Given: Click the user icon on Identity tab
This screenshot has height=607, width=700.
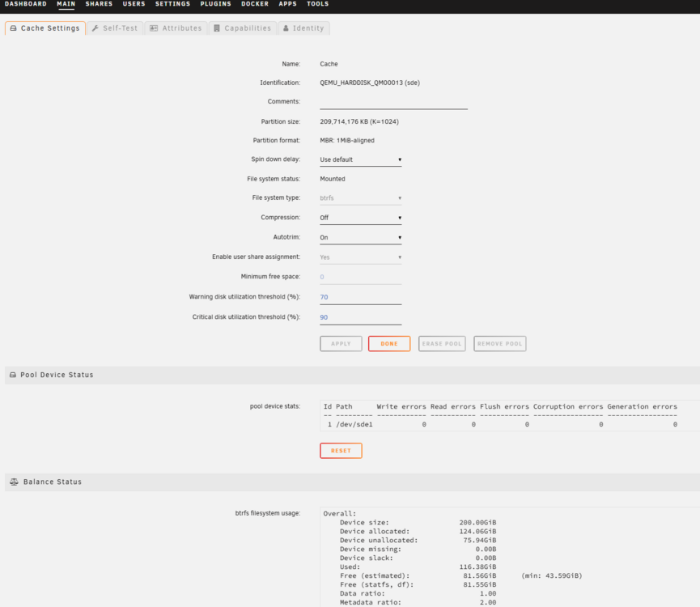Looking at the screenshot, I should pos(286,28).
